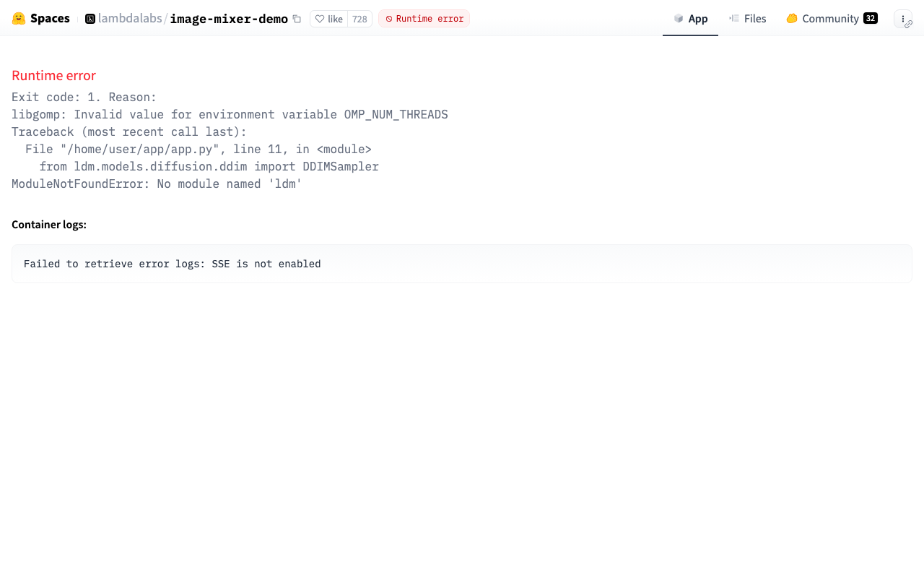This screenshot has height=578, width=924.
Task: Click the Runtime error status badge
Action: click(424, 19)
